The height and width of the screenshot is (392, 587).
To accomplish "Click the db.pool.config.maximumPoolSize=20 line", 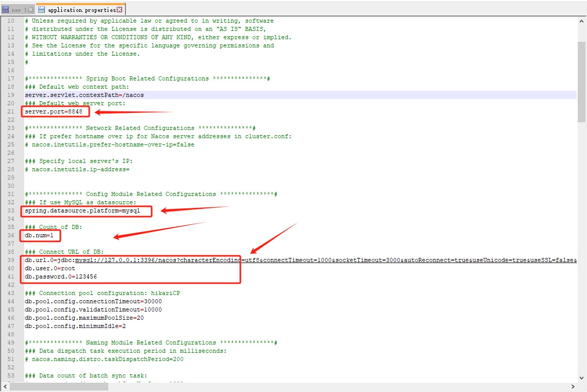I will (x=84, y=318).
